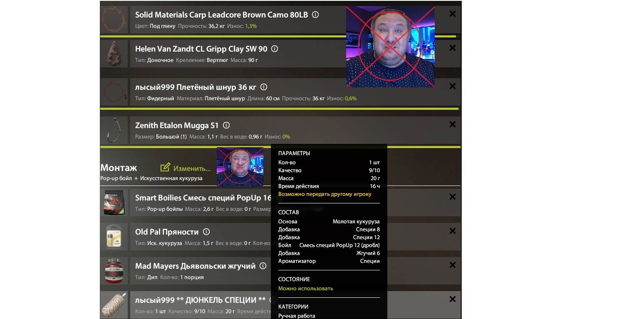Click Специи 12 additive value
This screenshot has width=644, height=319.
[x=367, y=237]
